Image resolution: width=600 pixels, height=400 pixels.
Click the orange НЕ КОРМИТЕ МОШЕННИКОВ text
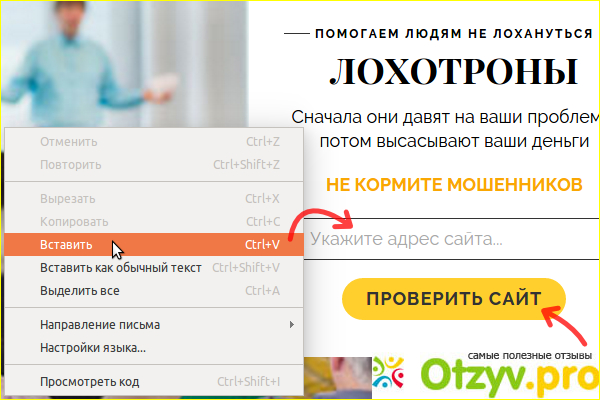click(x=453, y=185)
